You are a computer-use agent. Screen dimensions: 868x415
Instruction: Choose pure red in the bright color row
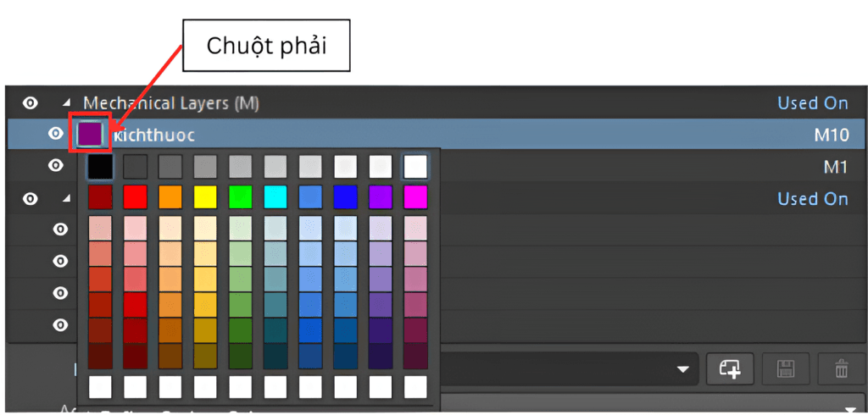(136, 197)
